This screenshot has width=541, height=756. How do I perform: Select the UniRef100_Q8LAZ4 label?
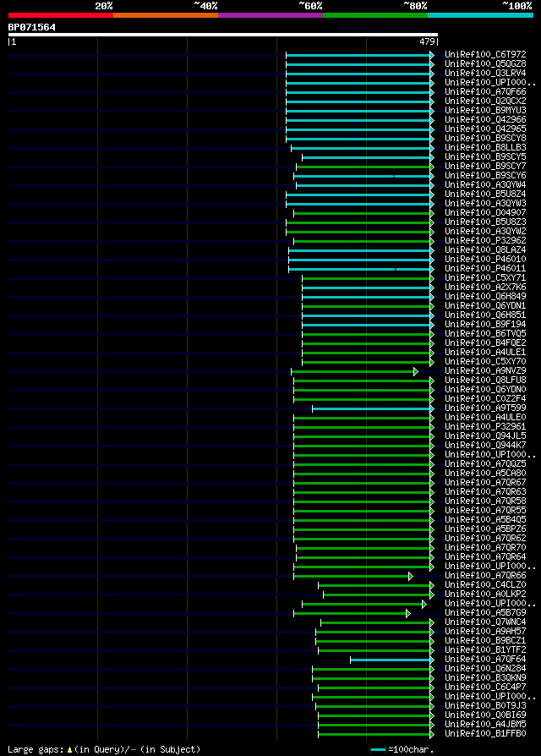point(485,250)
